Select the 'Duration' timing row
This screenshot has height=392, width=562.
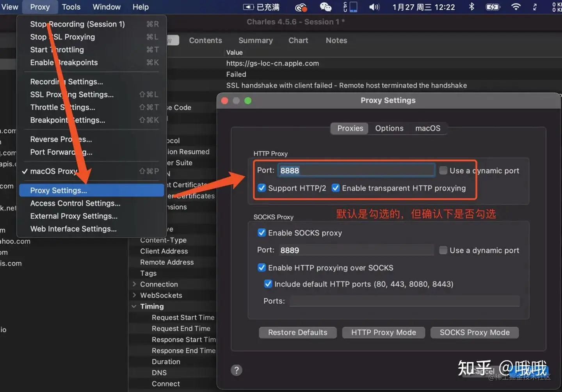[166, 362]
